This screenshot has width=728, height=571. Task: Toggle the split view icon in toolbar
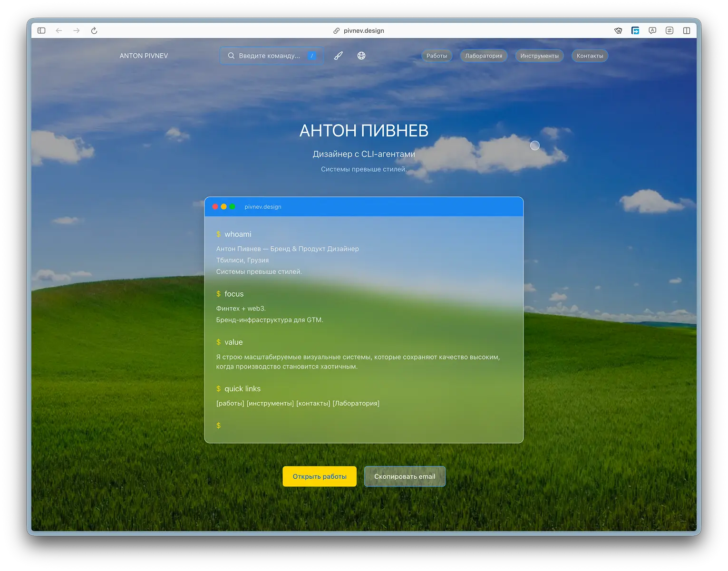click(x=687, y=30)
